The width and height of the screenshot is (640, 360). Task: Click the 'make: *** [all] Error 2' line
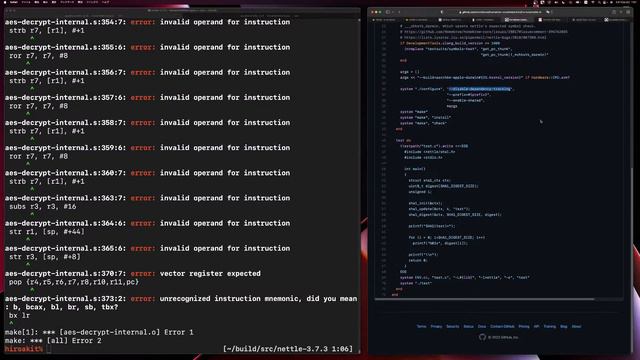pos(53,340)
